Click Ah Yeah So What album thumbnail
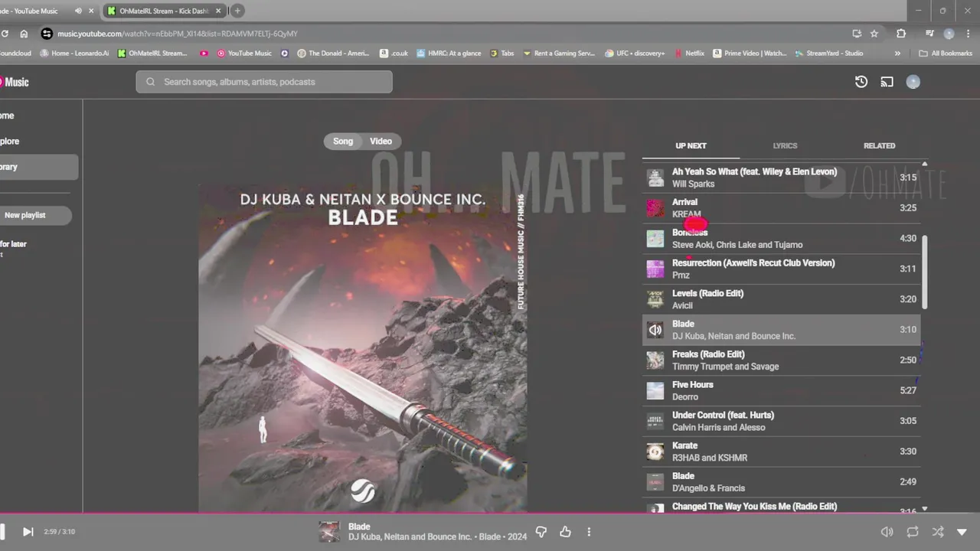 655,178
